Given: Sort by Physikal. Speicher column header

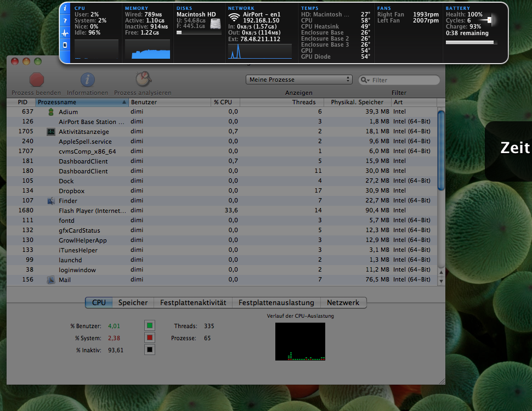Looking at the screenshot, I should 357,102.
